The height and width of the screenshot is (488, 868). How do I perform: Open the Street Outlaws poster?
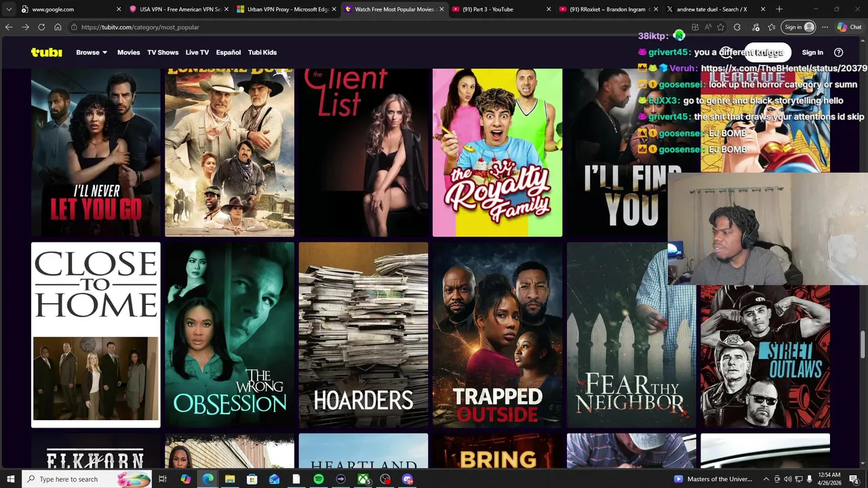pyautogui.click(x=765, y=356)
